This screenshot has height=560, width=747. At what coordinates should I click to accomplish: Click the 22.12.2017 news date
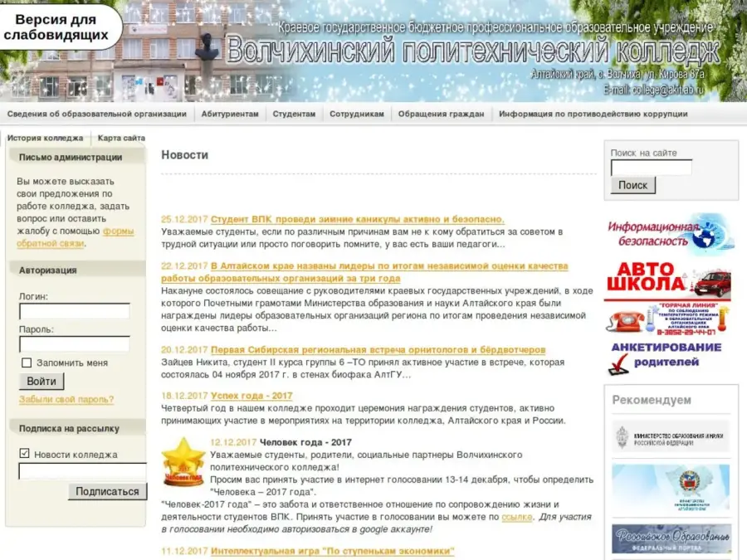tap(185, 266)
